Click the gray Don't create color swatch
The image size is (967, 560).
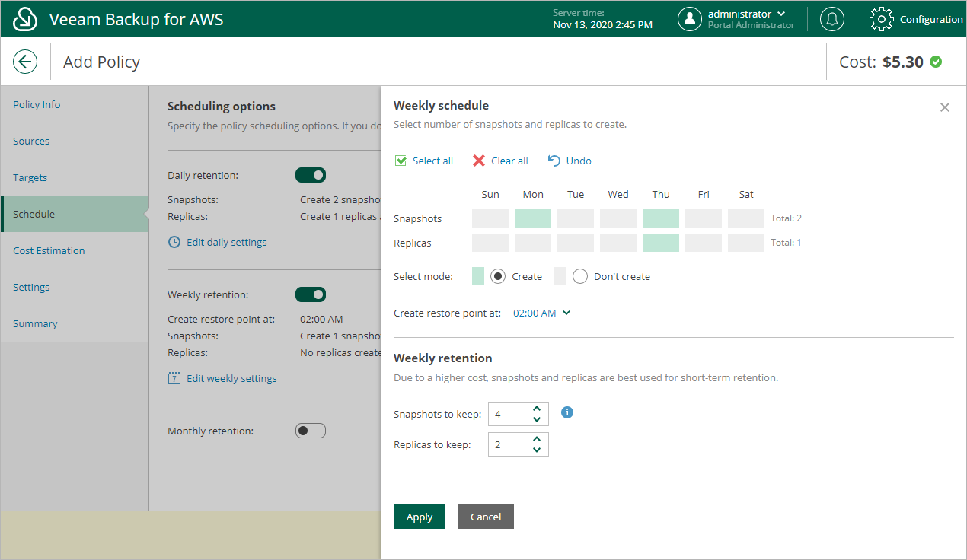(560, 276)
